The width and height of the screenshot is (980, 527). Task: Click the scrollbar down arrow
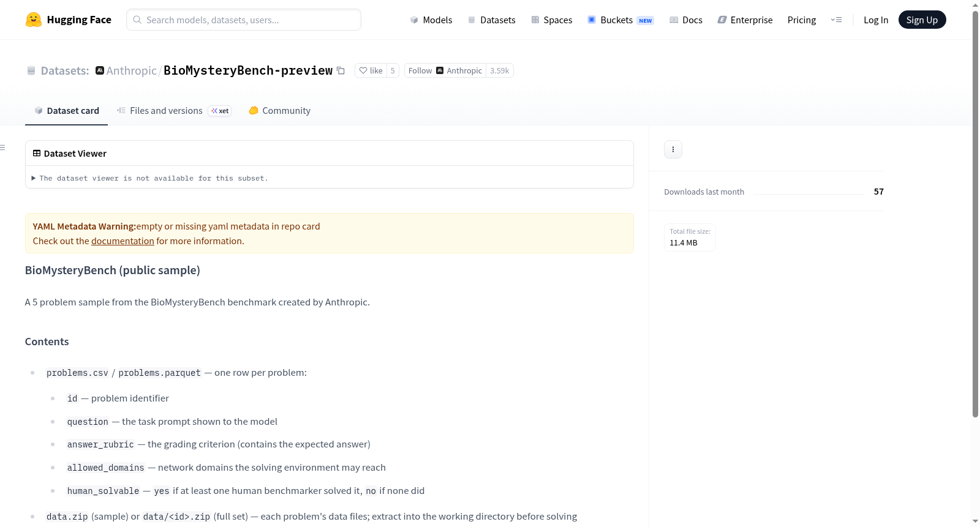(x=975, y=521)
